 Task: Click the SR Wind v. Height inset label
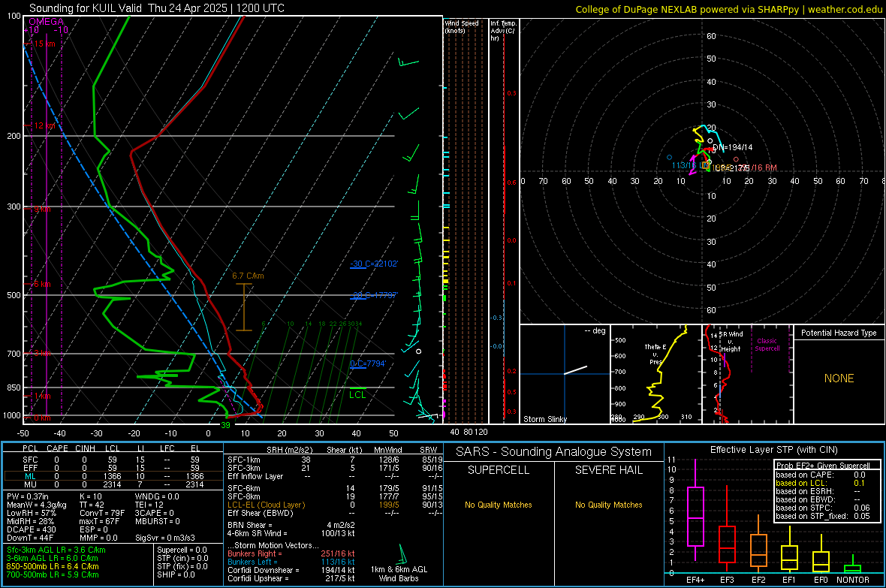click(731, 342)
